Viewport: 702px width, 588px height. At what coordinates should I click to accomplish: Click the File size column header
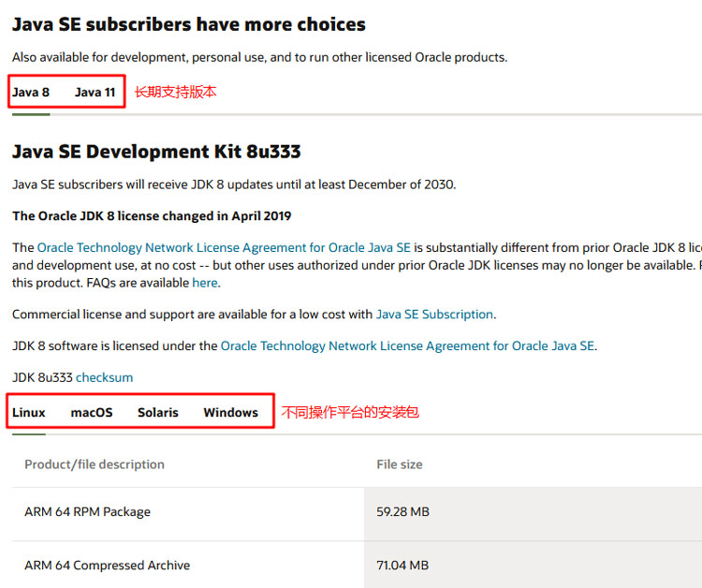point(400,464)
